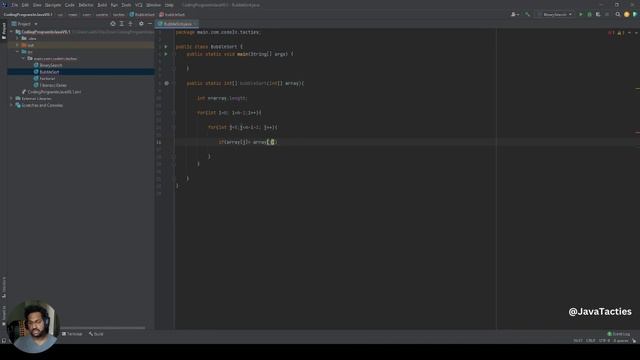The width and height of the screenshot is (640, 360).
Task: Click the tool windows quick access icon bottom-left
Action: click(x=4, y=340)
